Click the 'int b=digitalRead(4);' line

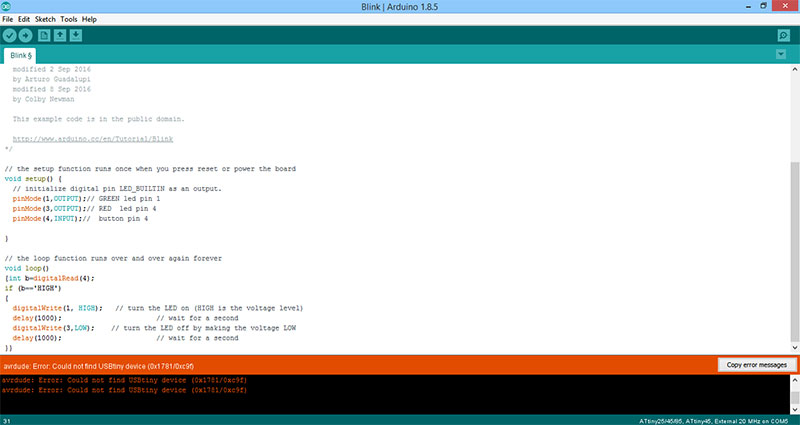pyautogui.click(x=49, y=278)
